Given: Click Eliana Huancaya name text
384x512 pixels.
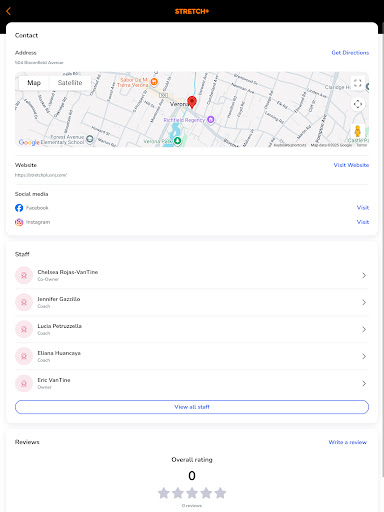Looking at the screenshot, I should [59, 353].
